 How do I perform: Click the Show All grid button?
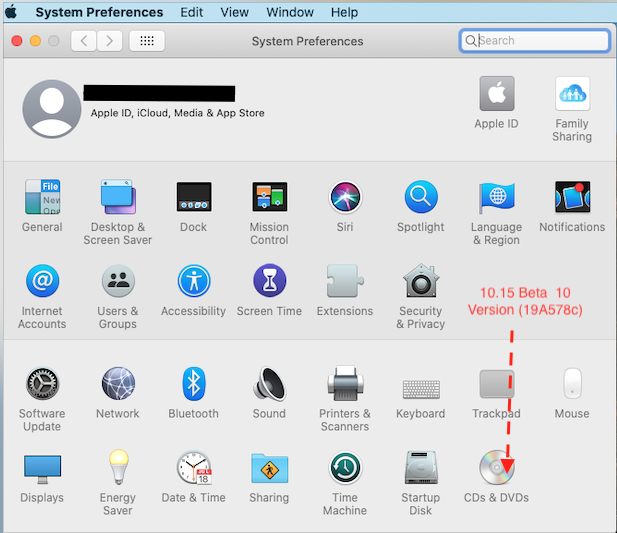coord(147,41)
